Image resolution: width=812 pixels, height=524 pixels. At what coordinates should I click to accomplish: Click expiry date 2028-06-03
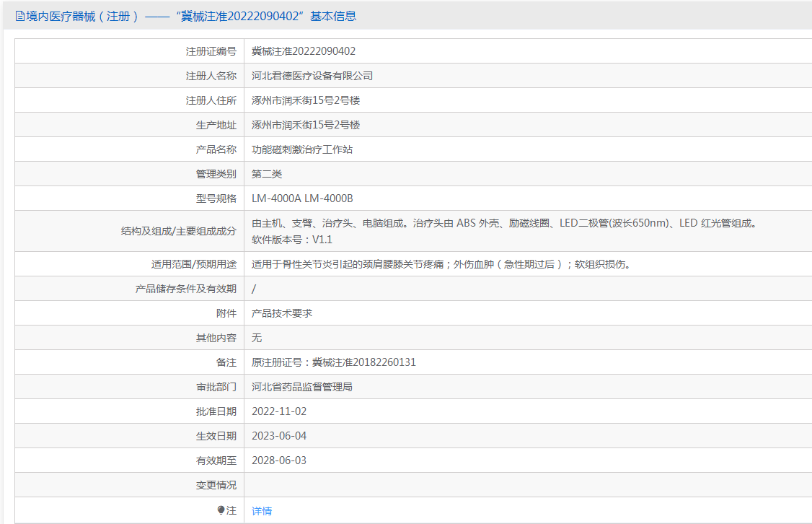(x=279, y=460)
